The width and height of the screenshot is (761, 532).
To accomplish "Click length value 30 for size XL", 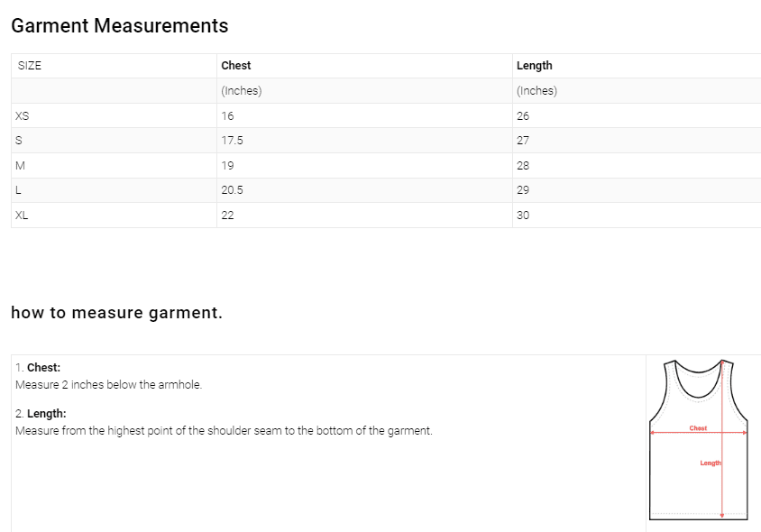I will coord(523,216).
